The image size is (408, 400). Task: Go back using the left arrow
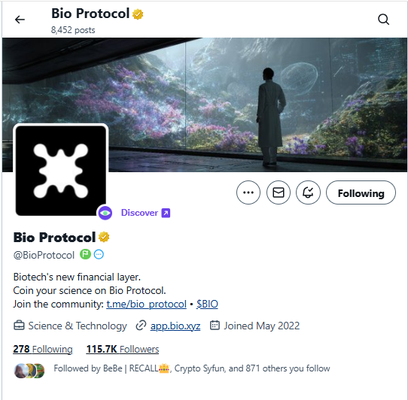click(x=20, y=20)
